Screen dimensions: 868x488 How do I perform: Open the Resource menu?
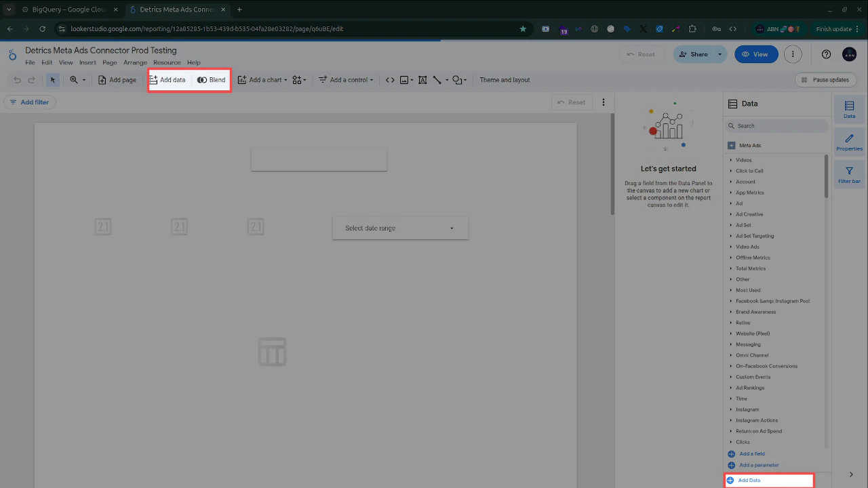[166, 62]
